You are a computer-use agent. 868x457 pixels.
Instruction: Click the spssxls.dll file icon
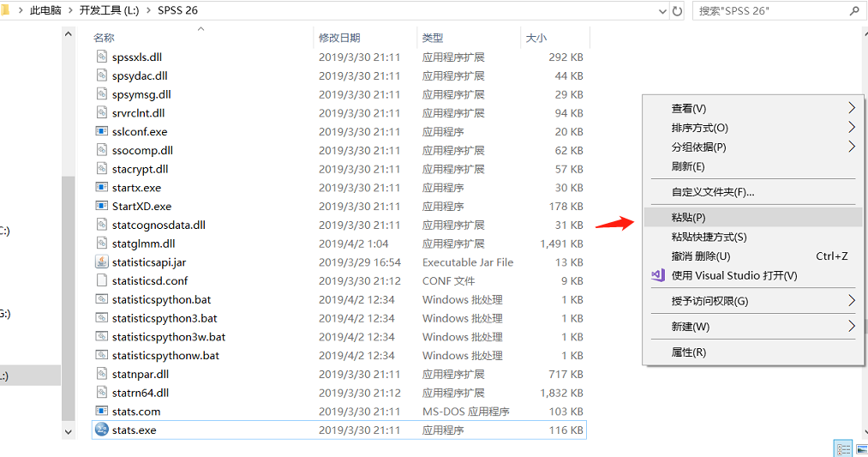(101, 57)
